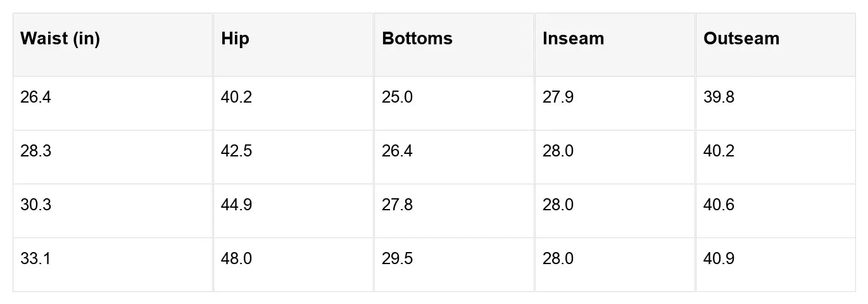The width and height of the screenshot is (868, 304).
Task: Click the 30.3 waist measurement
Action: click(x=35, y=206)
